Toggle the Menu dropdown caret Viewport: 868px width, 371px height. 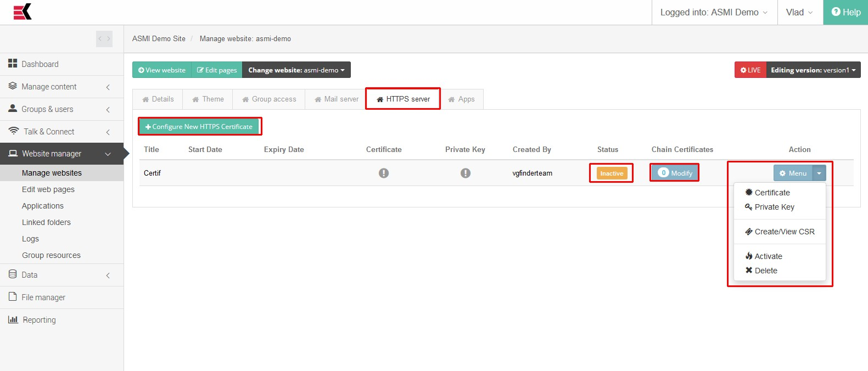(x=819, y=173)
